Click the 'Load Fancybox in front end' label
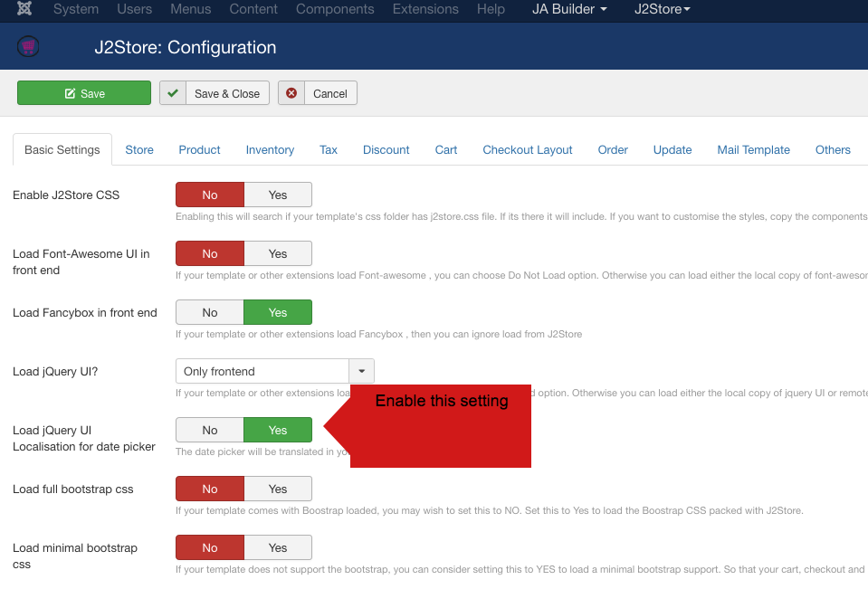Image resolution: width=868 pixels, height=589 pixels. tap(85, 313)
